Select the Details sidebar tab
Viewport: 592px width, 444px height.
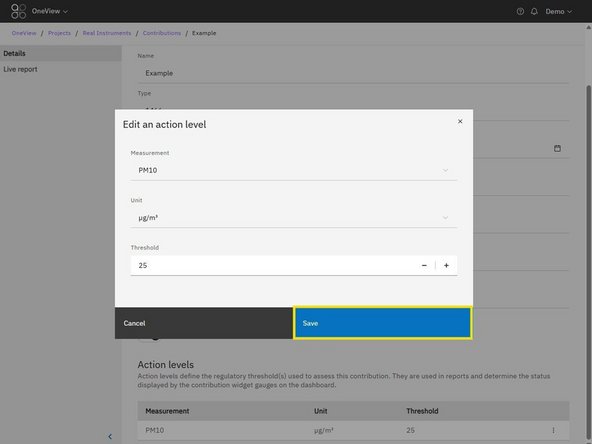[x=61, y=53]
